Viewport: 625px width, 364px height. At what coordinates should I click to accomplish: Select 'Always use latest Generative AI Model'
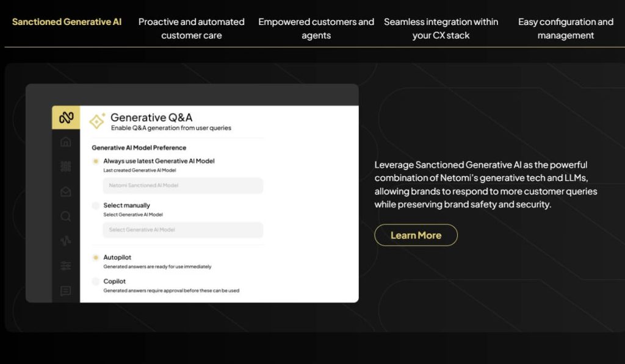point(96,162)
